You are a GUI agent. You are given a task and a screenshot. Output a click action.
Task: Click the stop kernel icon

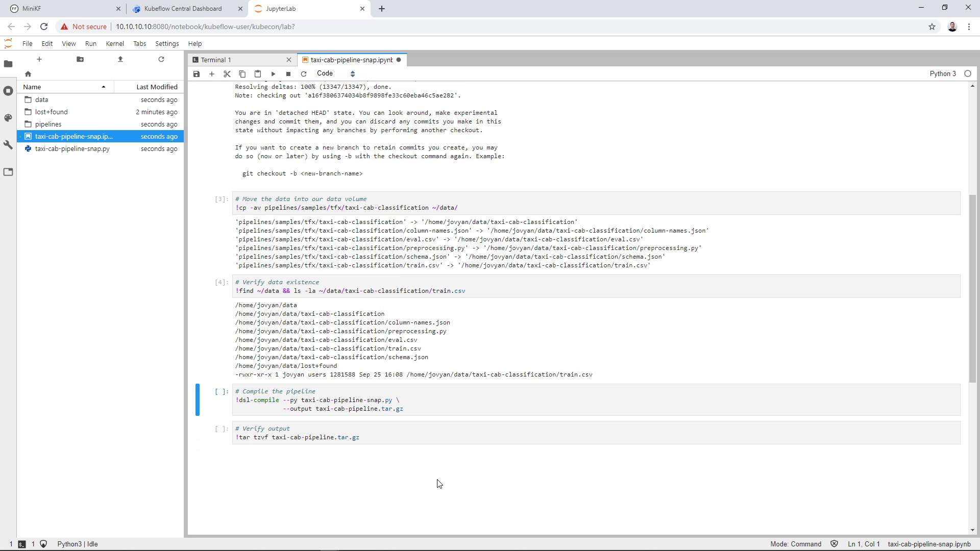tap(288, 73)
